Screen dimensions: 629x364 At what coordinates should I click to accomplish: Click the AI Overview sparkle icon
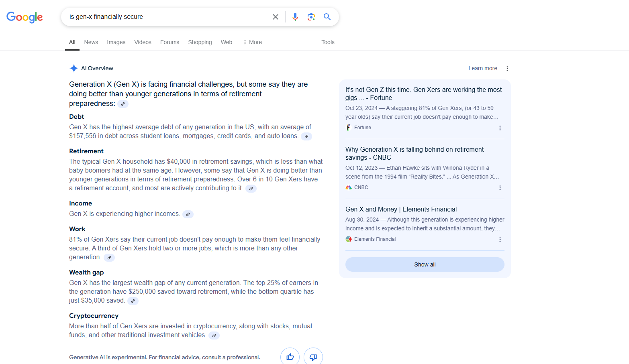(74, 68)
